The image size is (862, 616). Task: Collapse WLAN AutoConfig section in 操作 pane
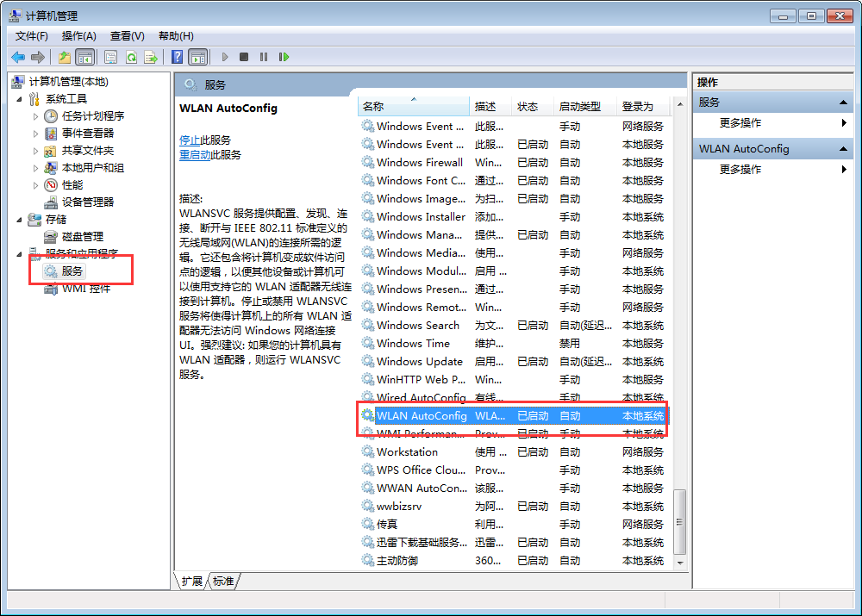(843, 149)
